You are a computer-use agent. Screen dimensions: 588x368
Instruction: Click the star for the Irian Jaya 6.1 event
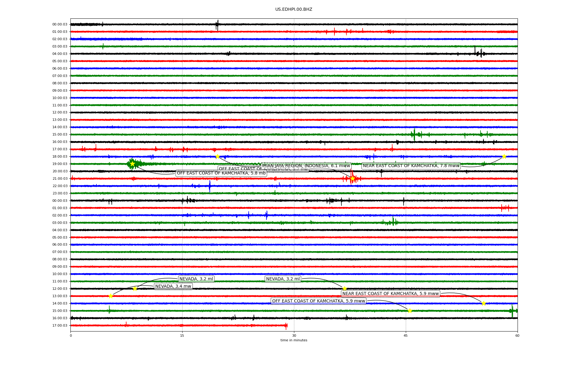point(217,157)
